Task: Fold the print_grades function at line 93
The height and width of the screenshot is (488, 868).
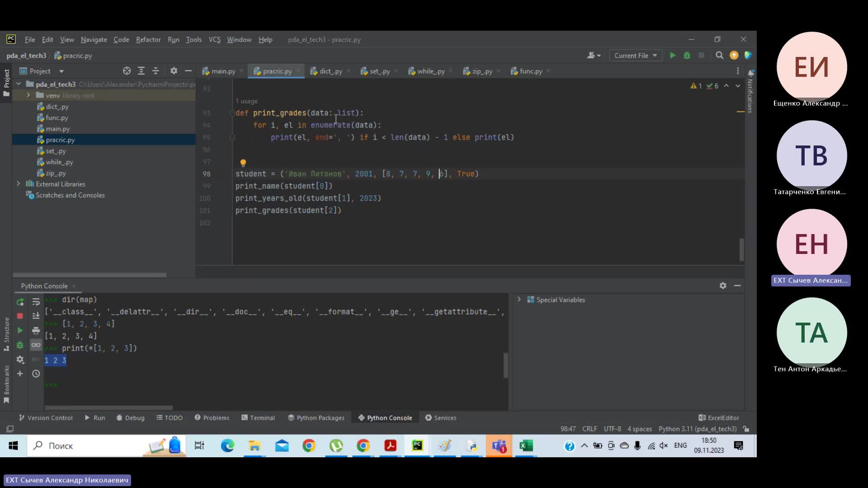Action: 232,113
